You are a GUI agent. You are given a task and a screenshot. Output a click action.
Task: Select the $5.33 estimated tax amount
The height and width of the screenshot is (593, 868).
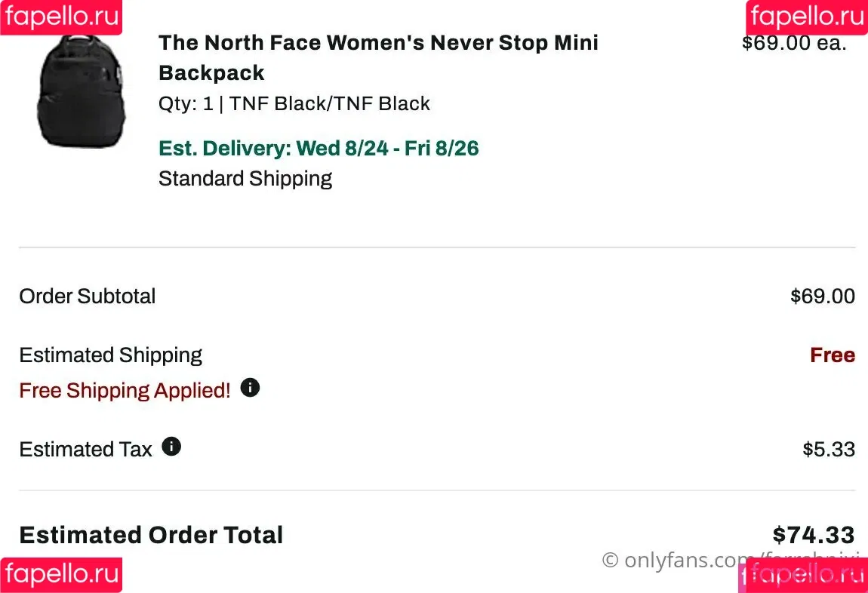pos(829,449)
